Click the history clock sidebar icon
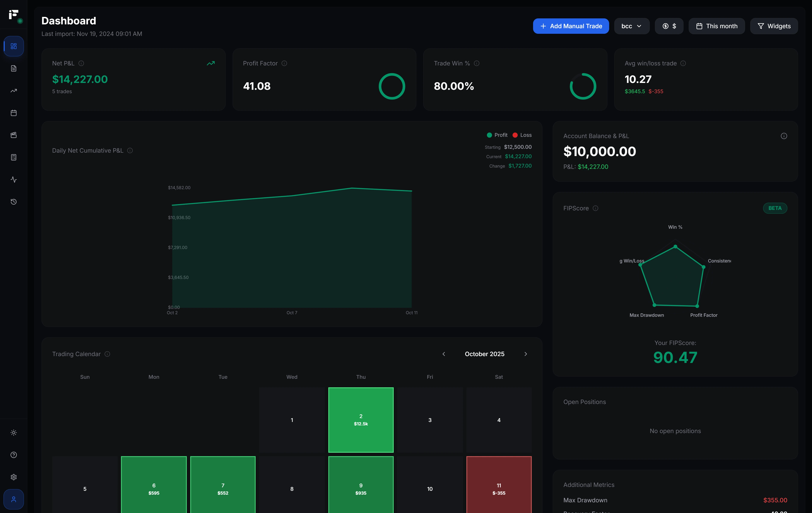 [x=13, y=202]
